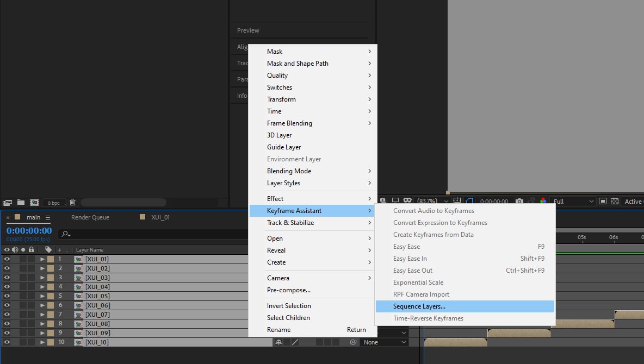Open the Full resolution dropdown
This screenshot has width=644, height=364.
pos(573,201)
